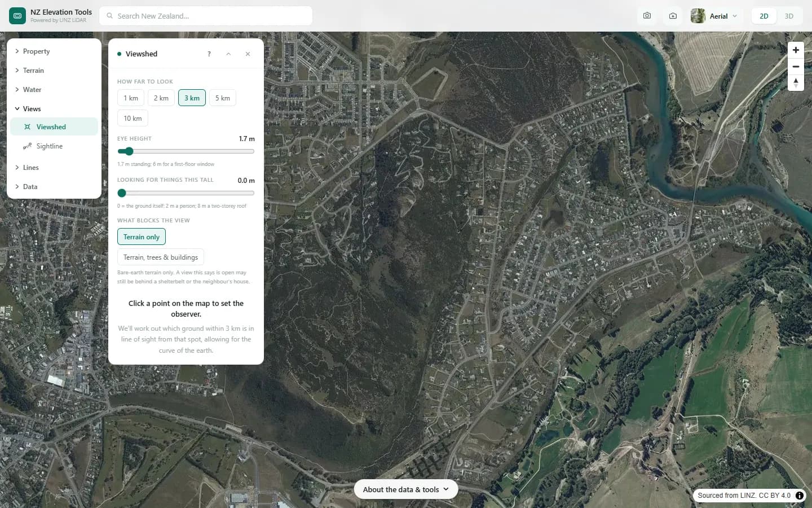Expand the Water section

[x=54, y=90]
